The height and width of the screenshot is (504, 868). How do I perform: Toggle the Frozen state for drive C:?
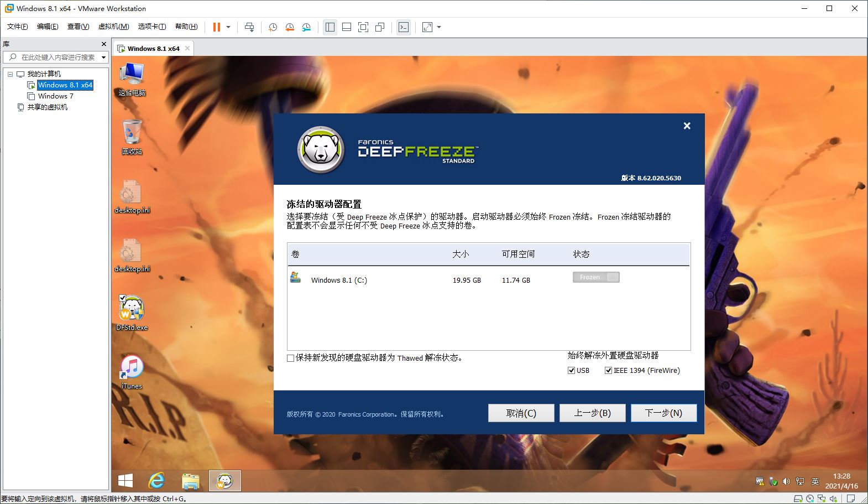[596, 277]
